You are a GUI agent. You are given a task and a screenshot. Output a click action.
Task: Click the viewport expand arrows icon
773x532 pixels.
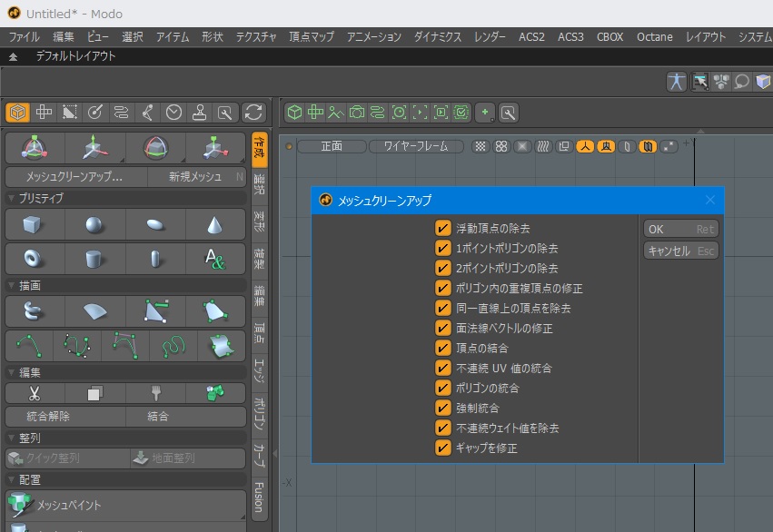pyautogui.click(x=669, y=146)
